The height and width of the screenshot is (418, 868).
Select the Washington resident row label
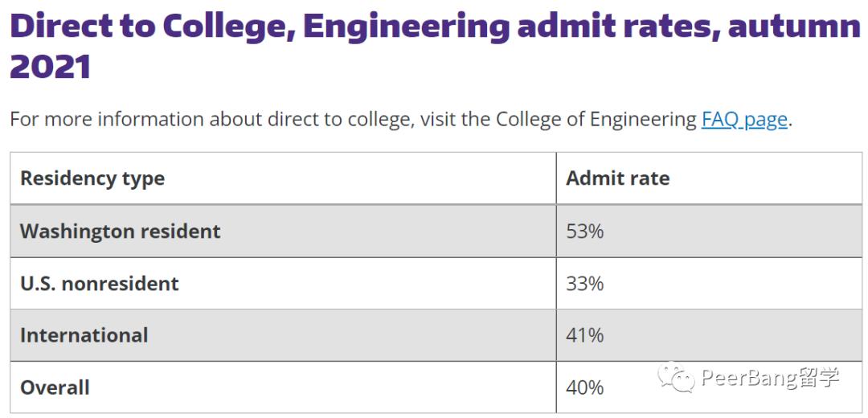click(x=120, y=232)
